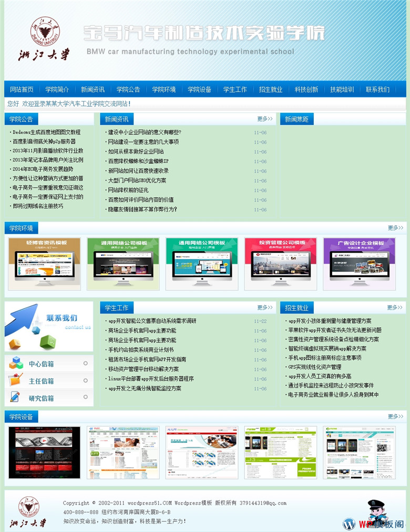Click the 研究信箱 pencil notepad icon
The image size is (410, 532).
click(15, 397)
